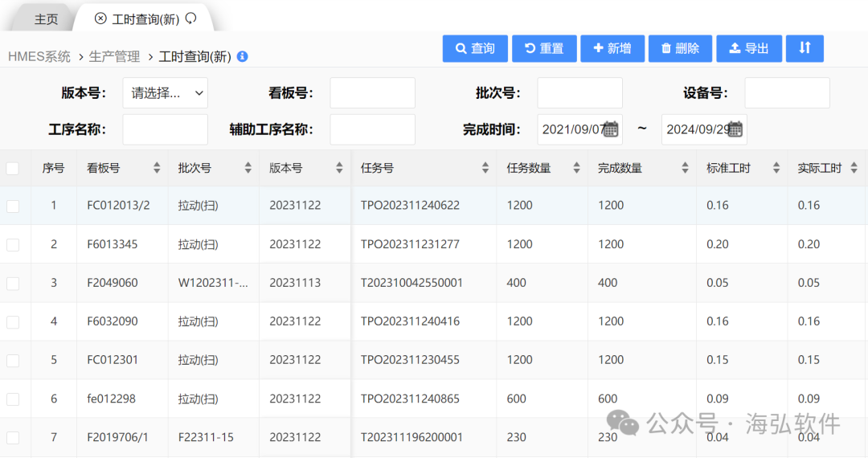Click the 查询 search button
The width and height of the screenshot is (868, 458).
(x=475, y=48)
